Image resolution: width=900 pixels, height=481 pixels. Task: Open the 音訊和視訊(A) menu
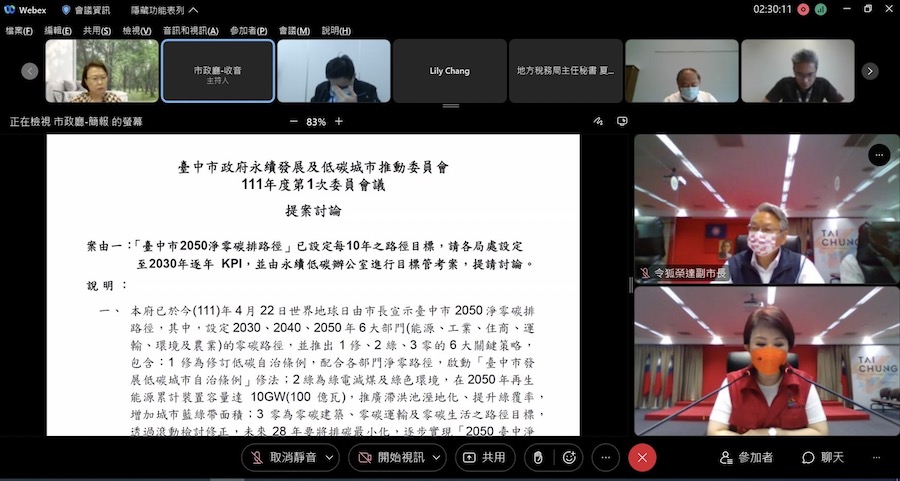click(191, 31)
